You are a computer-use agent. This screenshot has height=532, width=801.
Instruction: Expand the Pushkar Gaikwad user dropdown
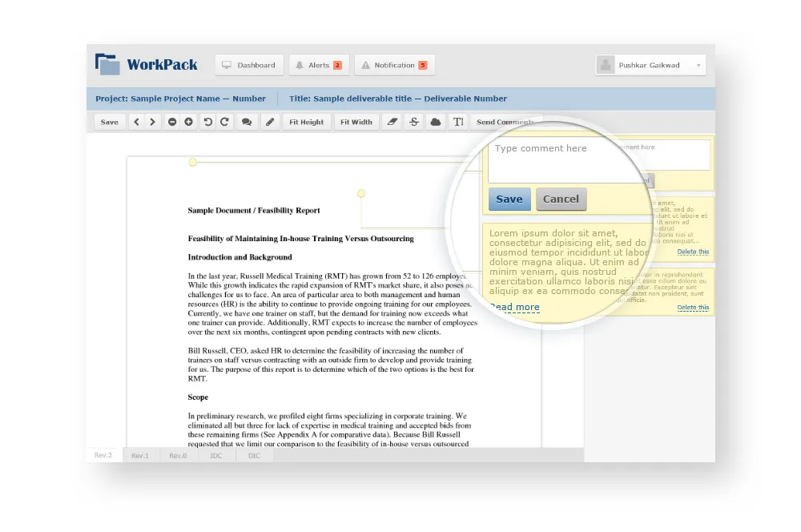point(650,66)
